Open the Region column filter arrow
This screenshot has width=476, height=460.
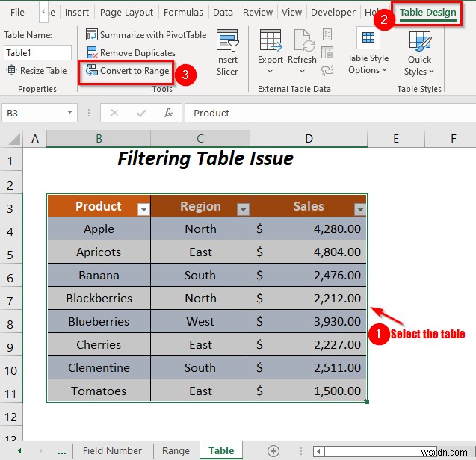click(x=242, y=210)
